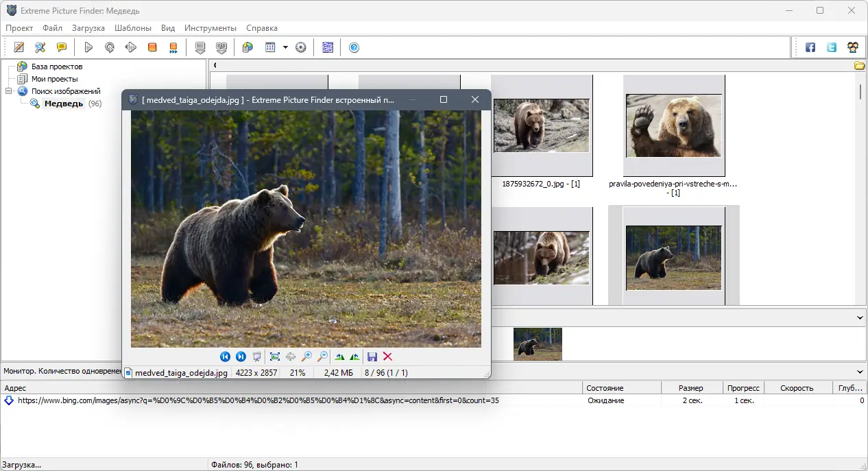The image size is (868, 471).
Task: Select the waving bear thumbnail
Action: point(673,126)
